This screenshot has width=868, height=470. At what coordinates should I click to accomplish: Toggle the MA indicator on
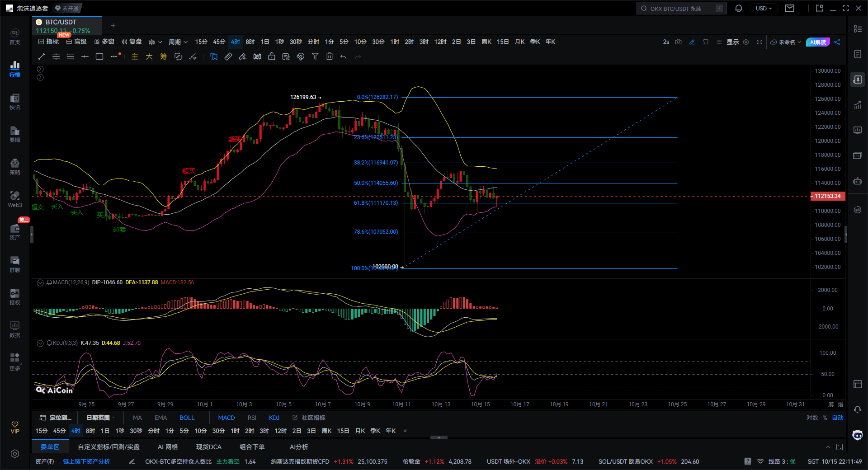[137, 418]
